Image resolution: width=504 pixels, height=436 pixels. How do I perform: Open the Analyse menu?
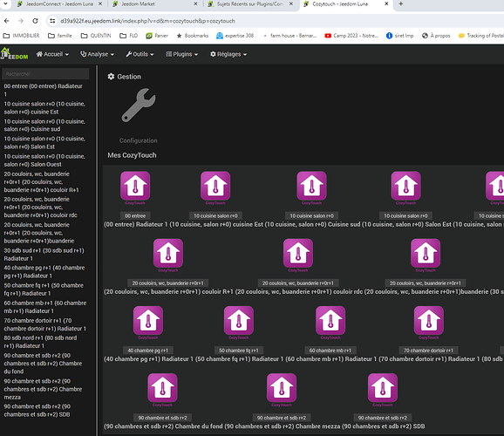97,54
